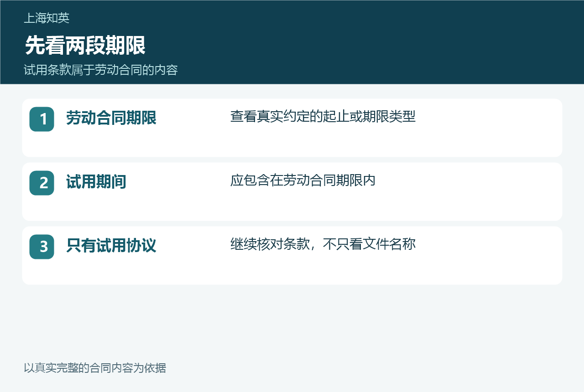This screenshot has width=584, height=392.
Task: Click the number 3 badge
Action: tap(42, 247)
